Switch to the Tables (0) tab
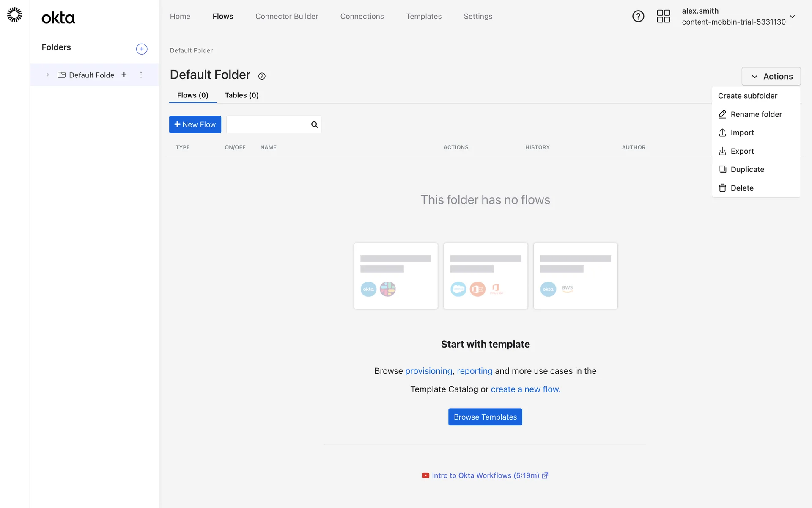 [241, 95]
